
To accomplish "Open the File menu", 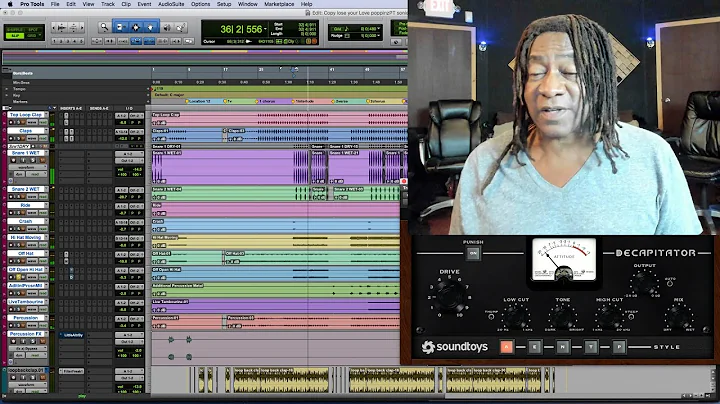I will [x=55, y=4].
